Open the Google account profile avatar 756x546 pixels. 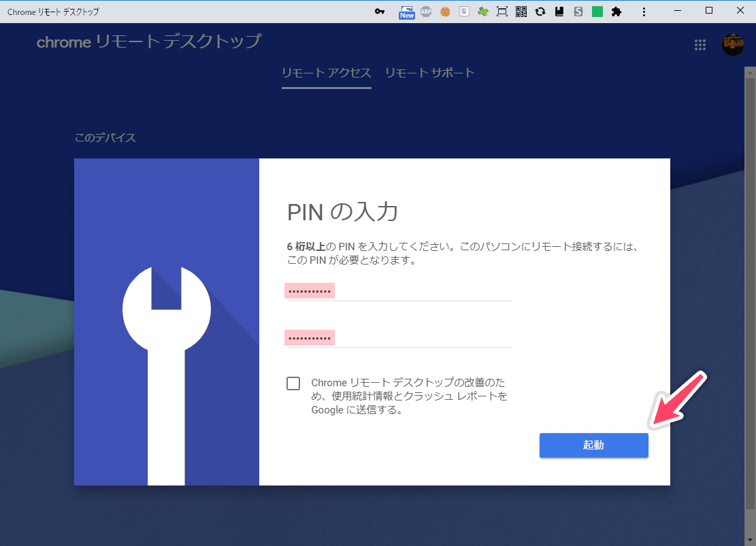click(732, 45)
